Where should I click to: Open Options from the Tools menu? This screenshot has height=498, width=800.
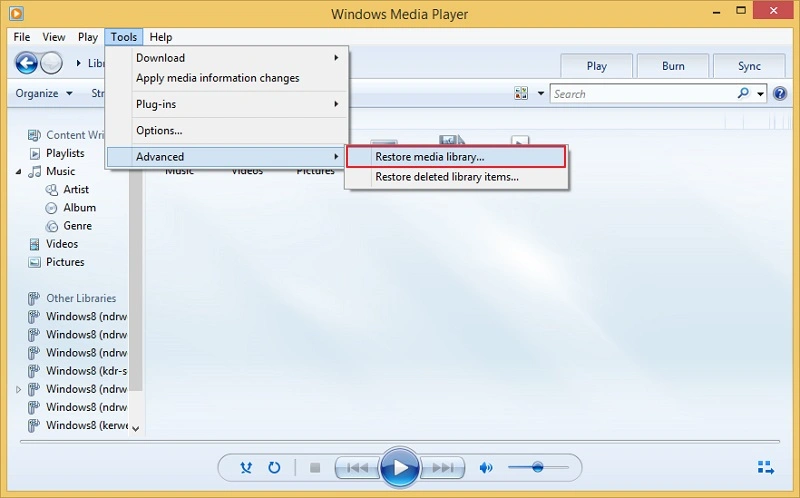[x=228, y=131]
